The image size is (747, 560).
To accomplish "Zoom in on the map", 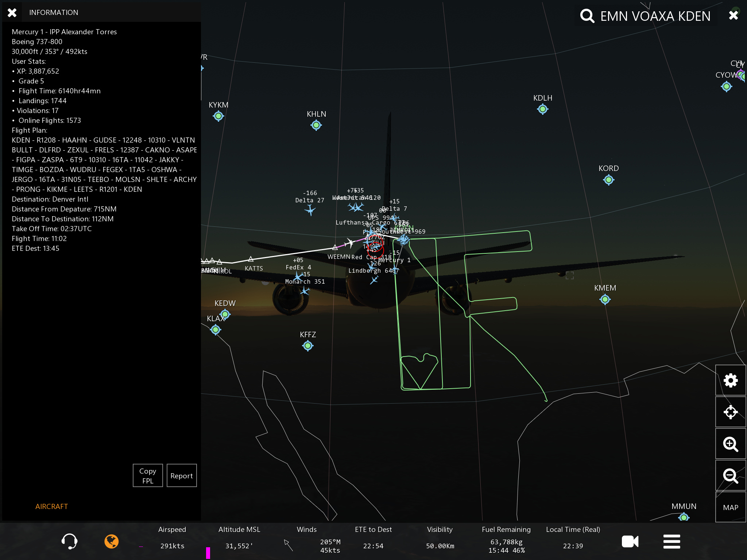I will [730, 444].
